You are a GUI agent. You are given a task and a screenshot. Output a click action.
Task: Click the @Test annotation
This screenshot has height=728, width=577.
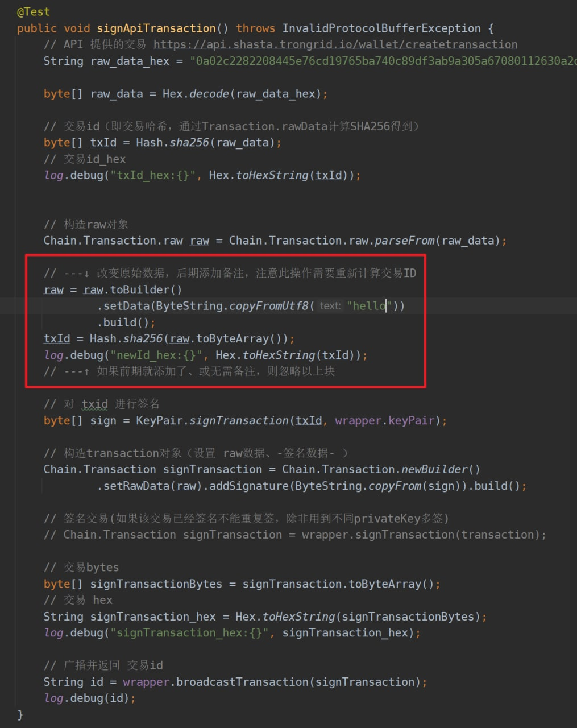coord(34,11)
